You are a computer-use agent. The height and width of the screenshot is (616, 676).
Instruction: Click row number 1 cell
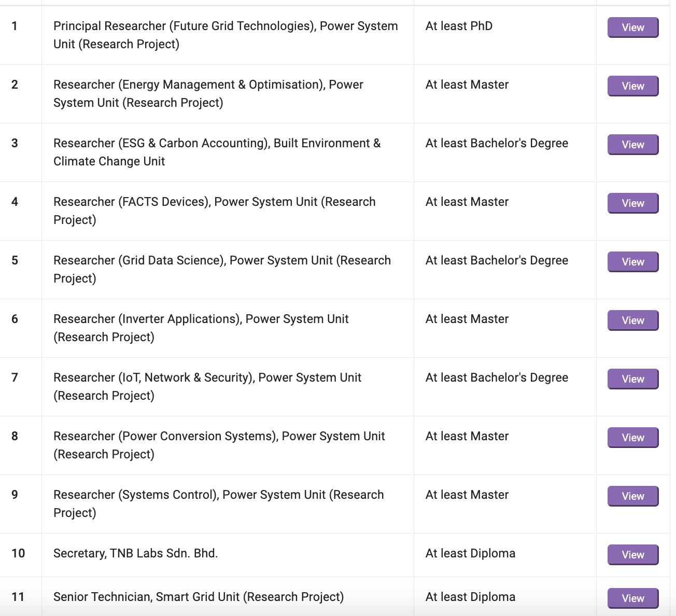tap(15, 26)
